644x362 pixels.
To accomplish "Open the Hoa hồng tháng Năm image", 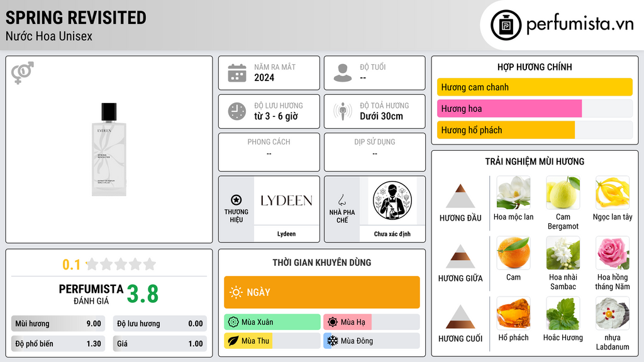I will [613, 253].
